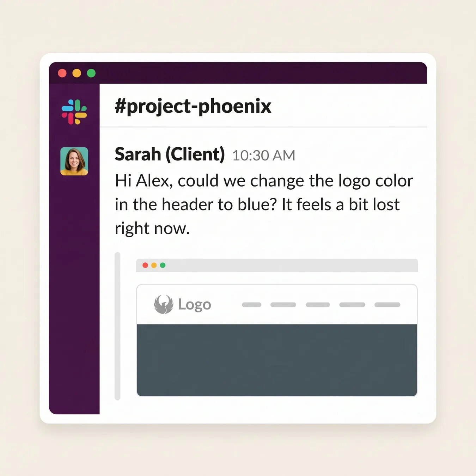
Task: Click the vertical attachment bar left of the image
Action: point(117,326)
